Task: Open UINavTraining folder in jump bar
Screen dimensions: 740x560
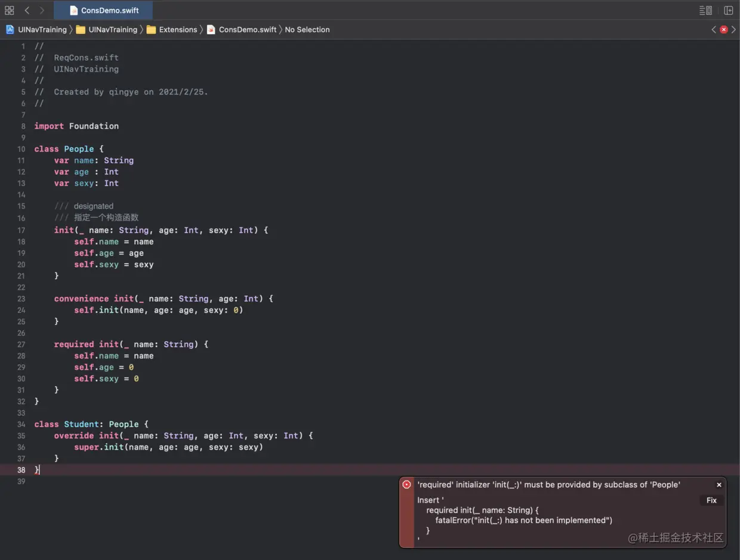Action: tap(113, 29)
